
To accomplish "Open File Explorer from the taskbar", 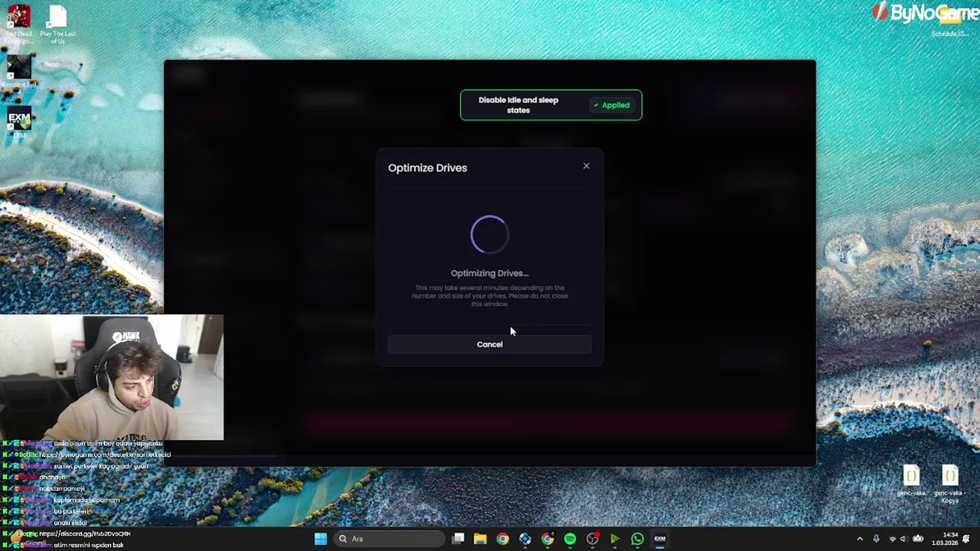I will coord(480,539).
